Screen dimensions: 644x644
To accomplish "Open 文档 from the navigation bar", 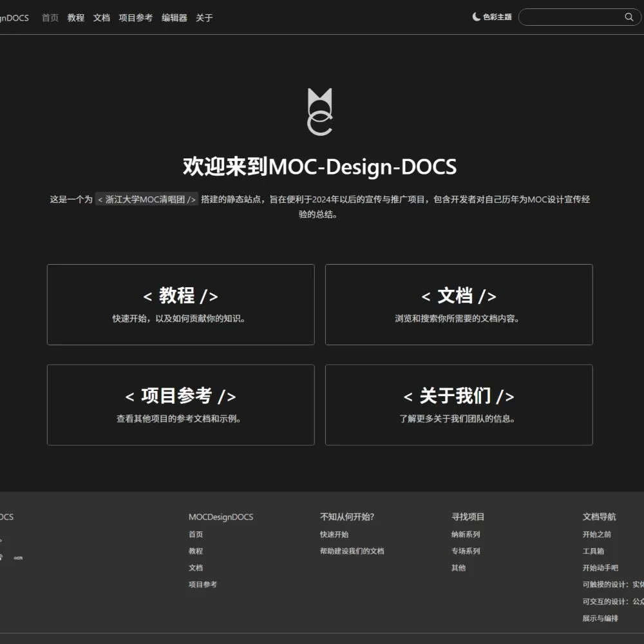I will [x=100, y=18].
